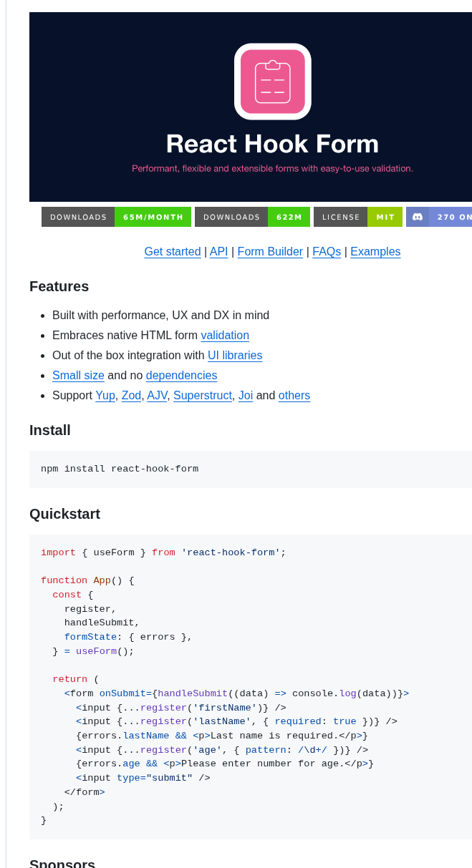This screenshot has width=472, height=868.
Task: Open the UI libraries link
Action: [235, 355]
